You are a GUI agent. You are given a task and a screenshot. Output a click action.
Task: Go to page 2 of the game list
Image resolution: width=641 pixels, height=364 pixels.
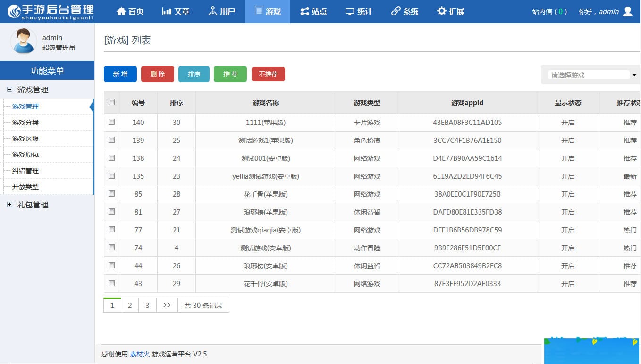coord(130,305)
